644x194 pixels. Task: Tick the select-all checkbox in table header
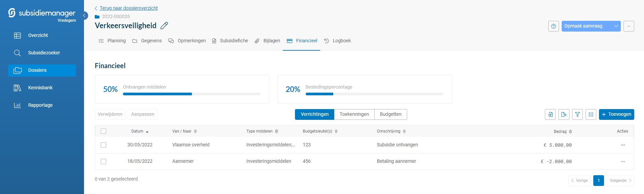click(103, 131)
